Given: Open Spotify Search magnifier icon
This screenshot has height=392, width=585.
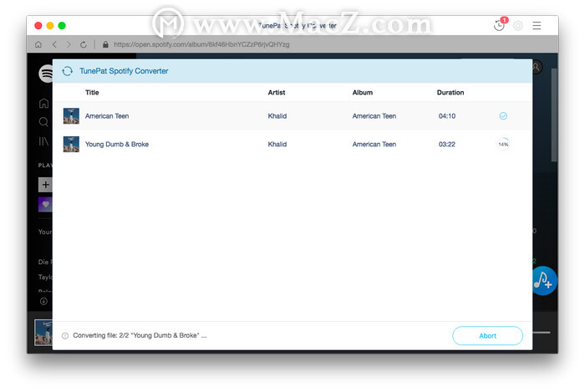Looking at the screenshot, I should pyautogui.click(x=43, y=122).
